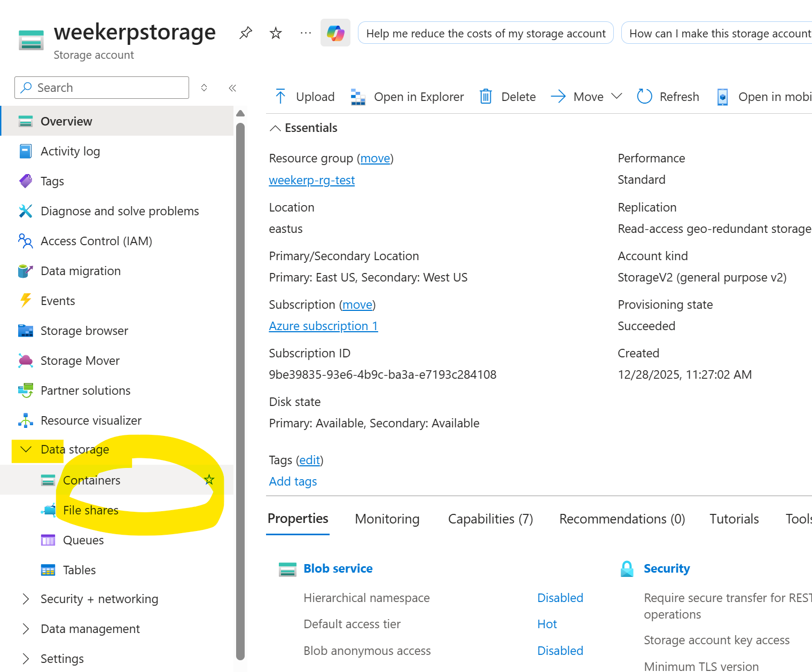The height and width of the screenshot is (672, 812).
Task: Collapse the sidebar navigation menu
Action: point(232,88)
